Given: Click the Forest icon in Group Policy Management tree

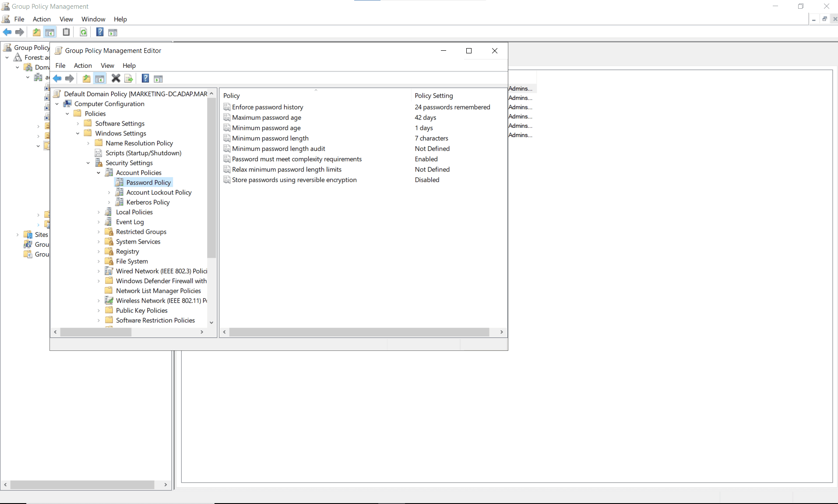Looking at the screenshot, I should click(18, 57).
